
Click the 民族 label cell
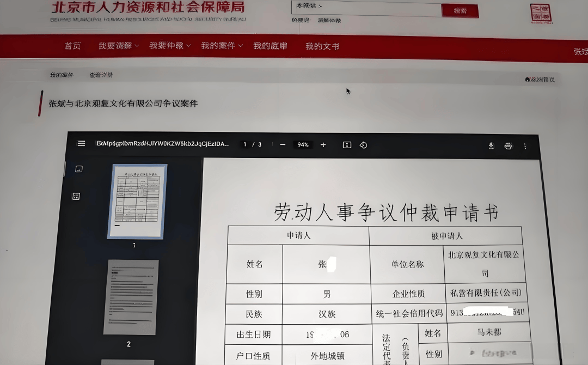pos(254,314)
